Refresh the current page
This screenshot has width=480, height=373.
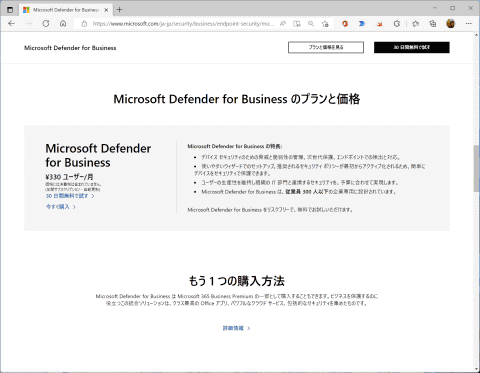(x=46, y=24)
